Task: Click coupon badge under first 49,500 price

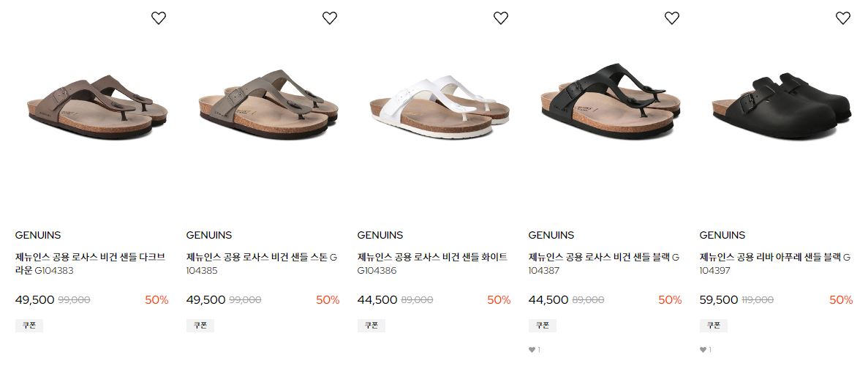Action: pyautogui.click(x=29, y=326)
